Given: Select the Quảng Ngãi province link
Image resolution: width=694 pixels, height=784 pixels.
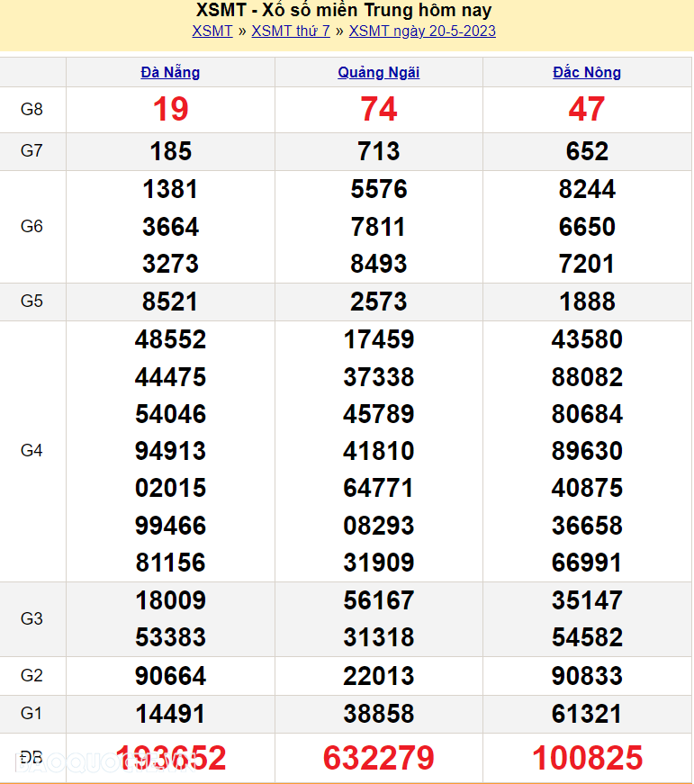Looking at the screenshot, I should 378,73.
